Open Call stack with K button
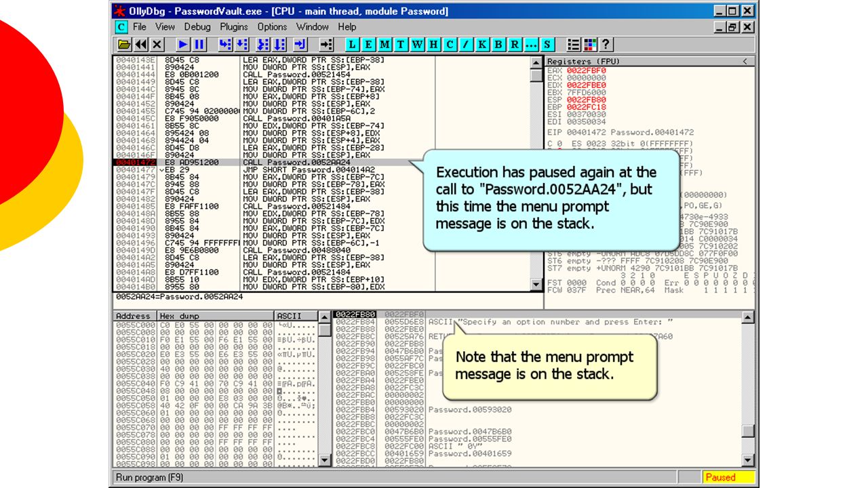Screen dimensions: 868x488 (482, 45)
